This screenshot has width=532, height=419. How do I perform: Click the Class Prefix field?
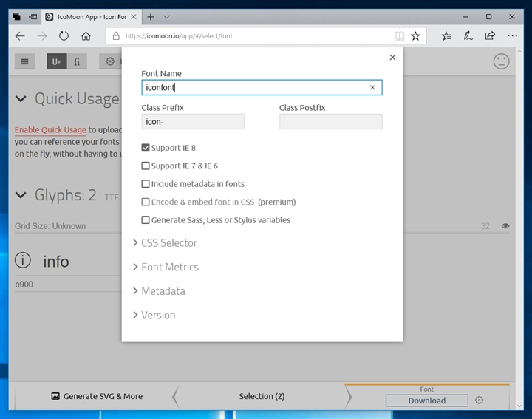pyautogui.click(x=193, y=121)
